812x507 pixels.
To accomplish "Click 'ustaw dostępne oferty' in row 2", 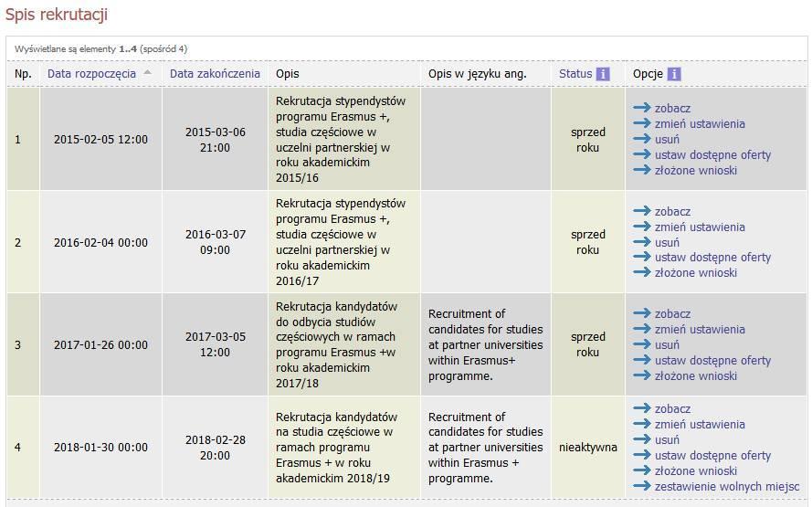I will point(712,258).
